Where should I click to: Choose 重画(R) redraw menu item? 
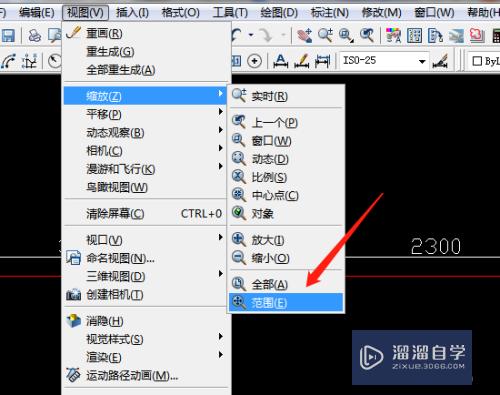[x=145, y=33]
